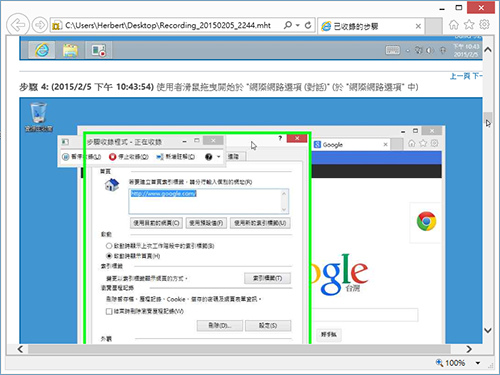
Task: Select the startup radio for last session tabs (B)
Action: (109, 246)
